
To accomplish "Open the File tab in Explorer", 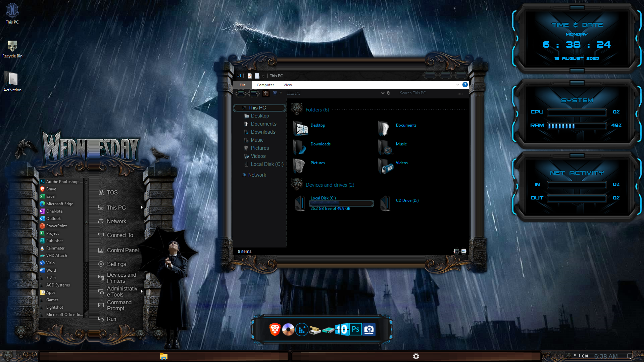I will click(x=243, y=85).
